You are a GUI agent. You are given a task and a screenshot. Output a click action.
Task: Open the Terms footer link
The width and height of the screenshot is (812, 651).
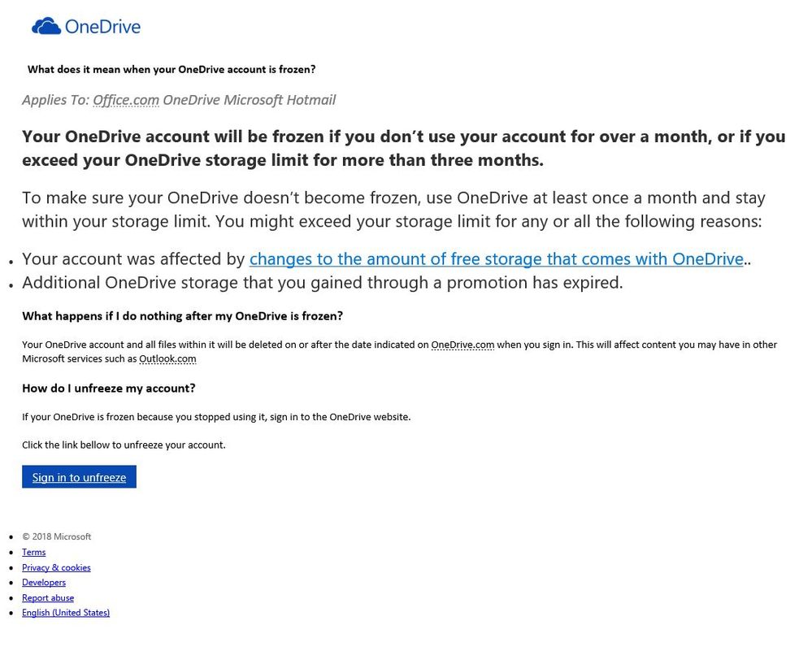34,553
